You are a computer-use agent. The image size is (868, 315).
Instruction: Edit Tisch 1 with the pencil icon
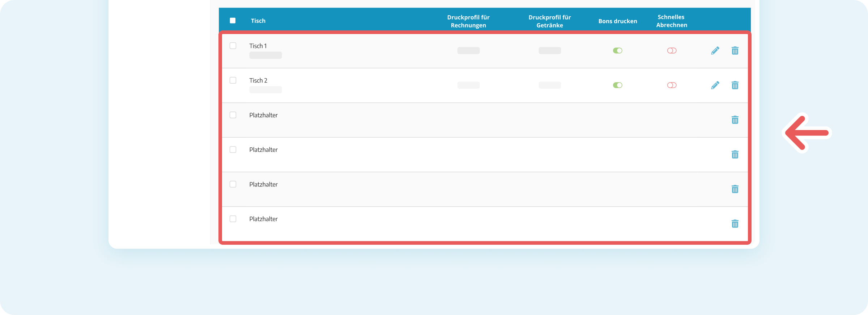coord(715,51)
